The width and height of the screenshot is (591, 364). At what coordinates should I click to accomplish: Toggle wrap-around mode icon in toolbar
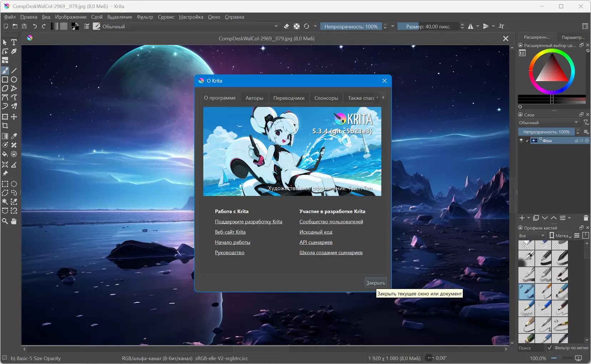pyautogui.click(x=502, y=26)
